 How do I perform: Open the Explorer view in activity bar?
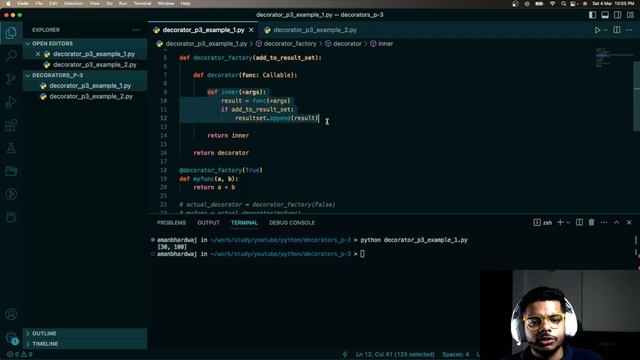tap(11, 33)
